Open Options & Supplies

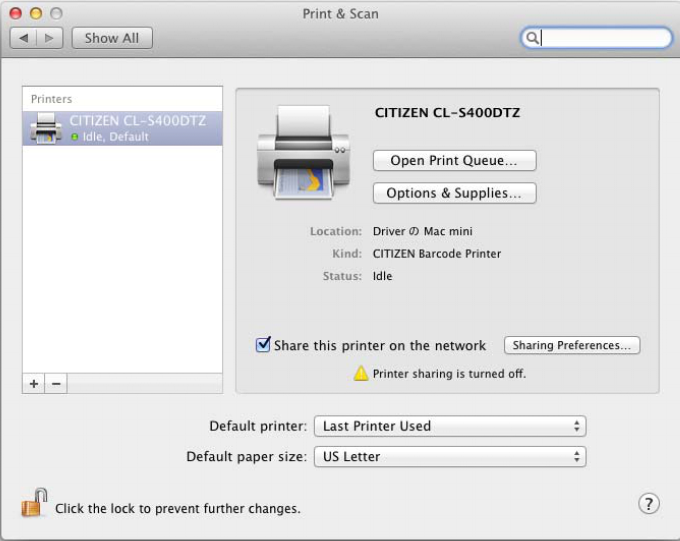coord(454,193)
